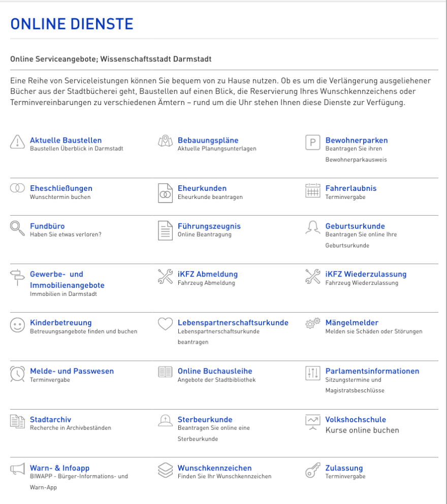
Task: Click the open book icon for Online Buchausleihe
Action: pos(165,372)
